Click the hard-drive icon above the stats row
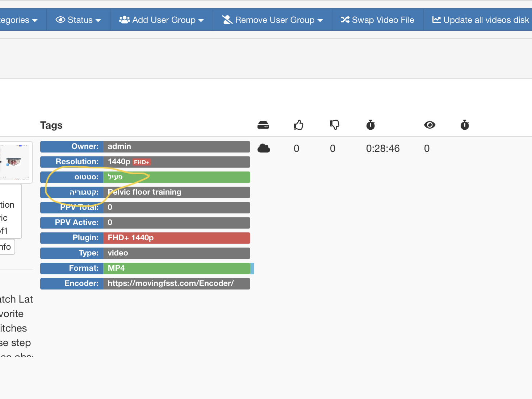This screenshot has height=399, width=532. coord(263,125)
